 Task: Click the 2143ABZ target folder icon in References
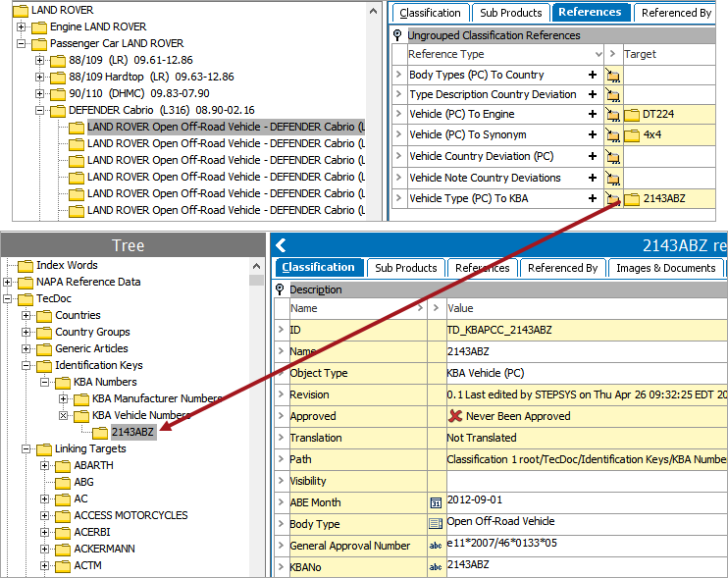tap(632, 199)
